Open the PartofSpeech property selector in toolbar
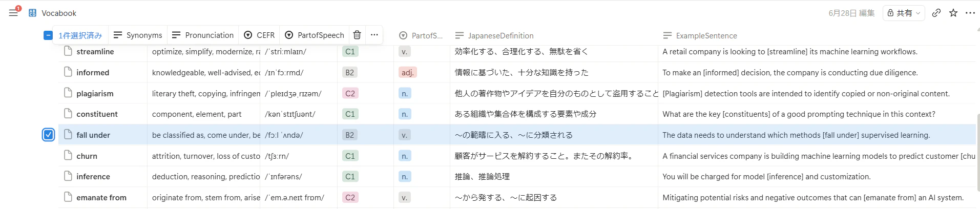The width and height of the screenshot is (980, 209). (x=315, y=35)
